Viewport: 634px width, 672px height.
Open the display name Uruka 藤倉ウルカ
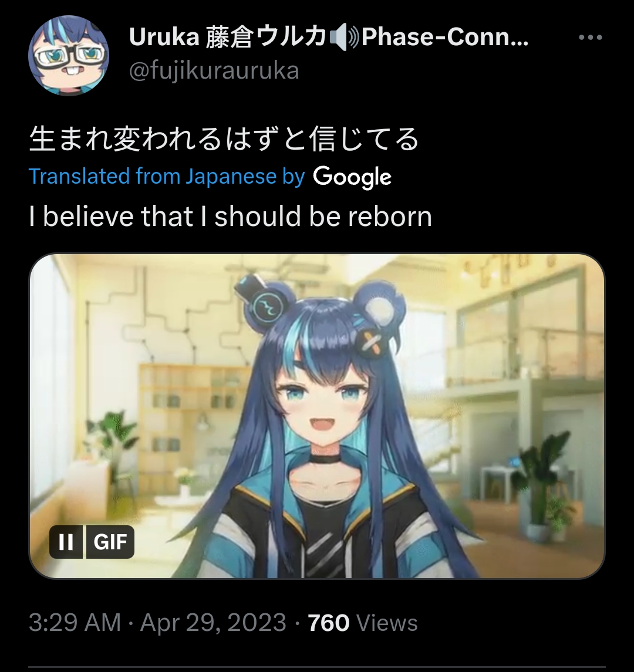pyautogui.click(x=228, y=38)
